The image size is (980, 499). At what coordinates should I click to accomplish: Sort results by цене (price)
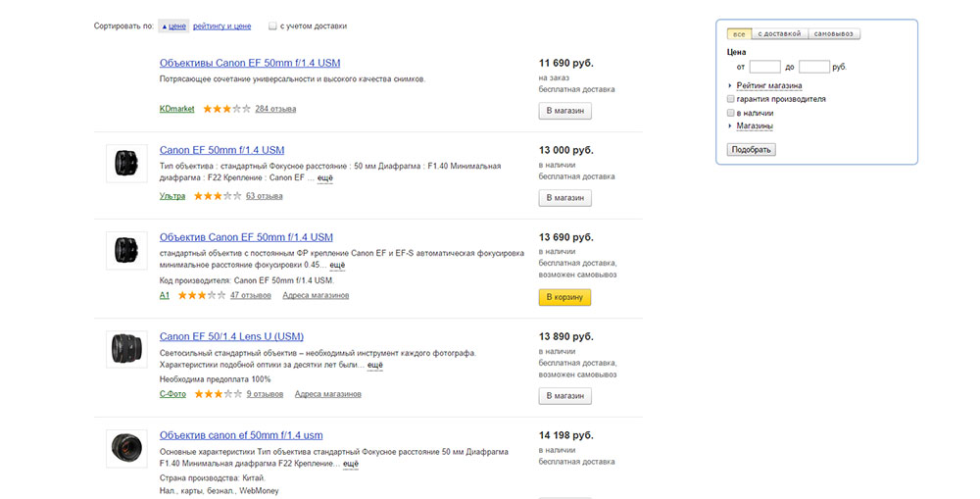173,26
